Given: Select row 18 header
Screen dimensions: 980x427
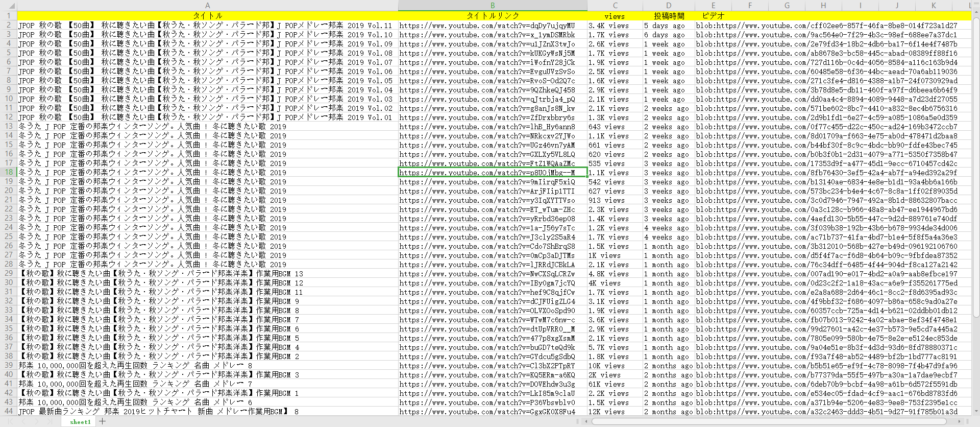Looking at the screenshot, I should pyautogui.click(x=9, y=172).
